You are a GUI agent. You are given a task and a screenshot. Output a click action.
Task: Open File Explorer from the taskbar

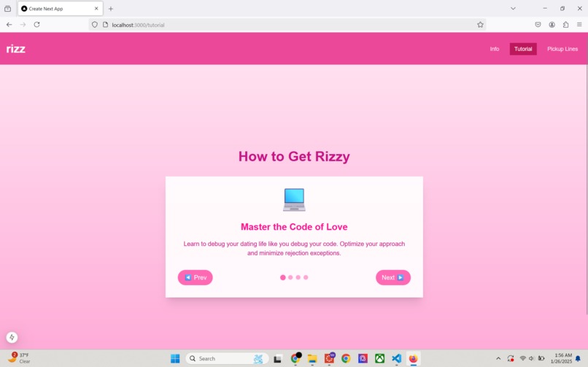point(312,359)
